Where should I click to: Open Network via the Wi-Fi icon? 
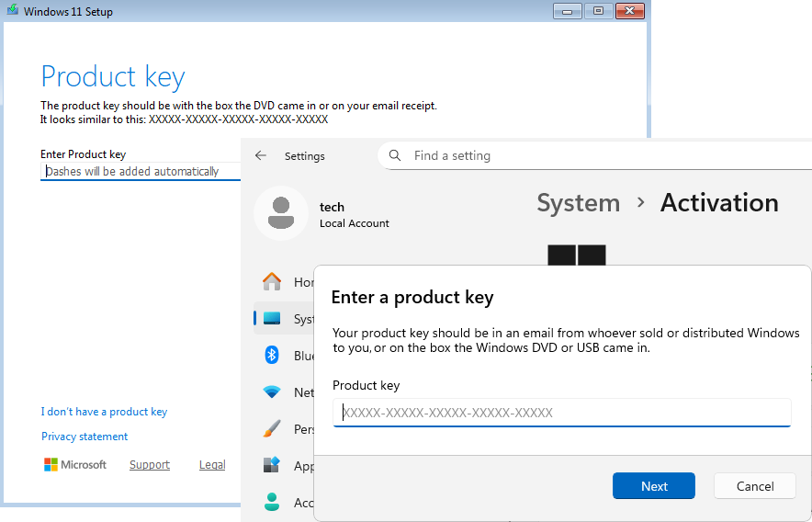tap(272, 391)
